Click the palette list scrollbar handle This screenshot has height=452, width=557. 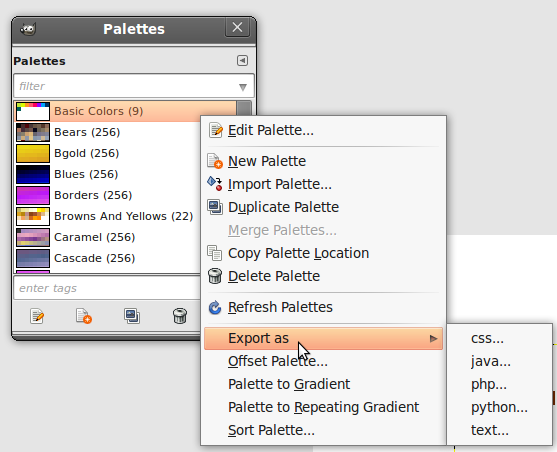pos(244,108)
